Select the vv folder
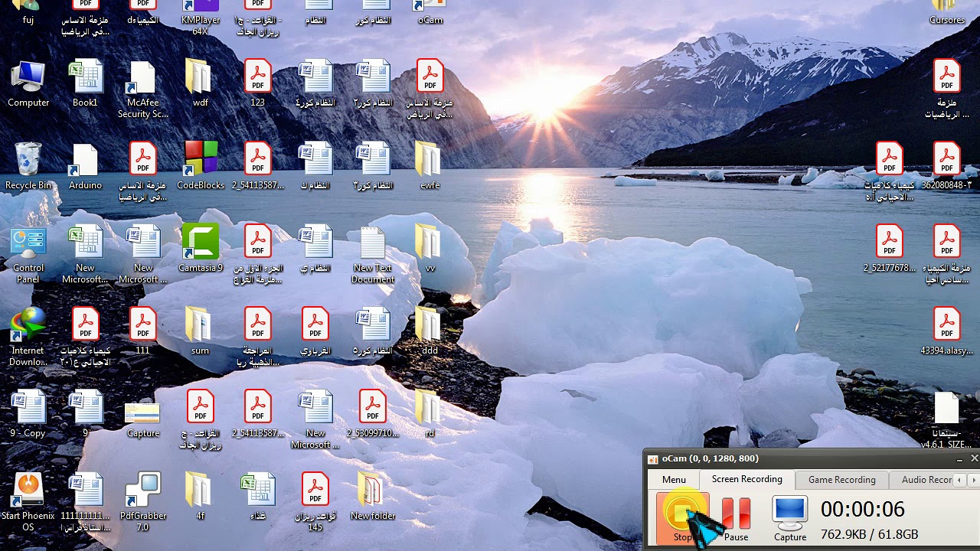980x551 pixels. point(430,249)
